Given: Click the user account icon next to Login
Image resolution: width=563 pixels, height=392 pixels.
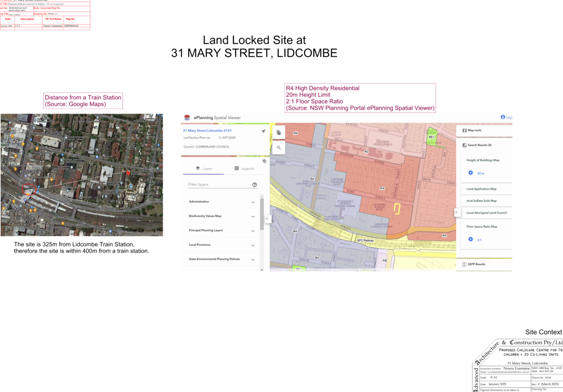Looking at the screenshot, I should (503, 117).
